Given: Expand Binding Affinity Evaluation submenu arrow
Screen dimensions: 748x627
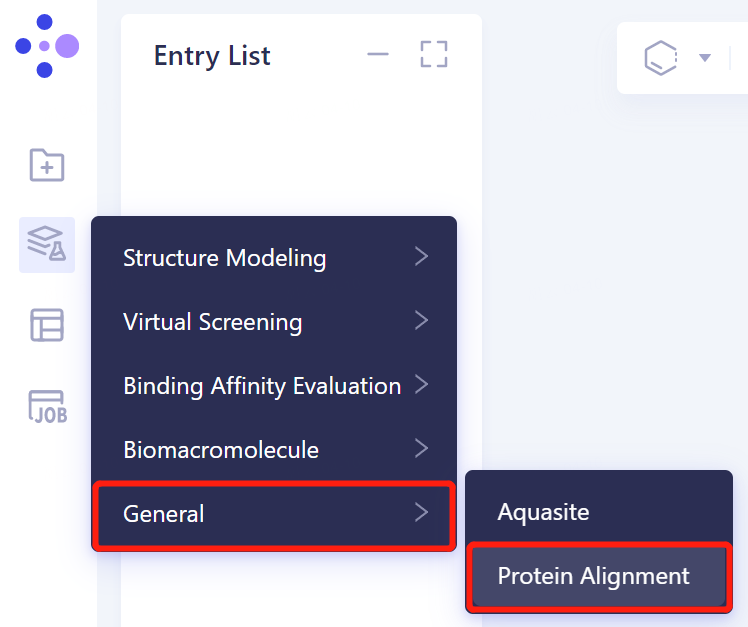Looking at the screenshot, I should (x=421, y=385).
